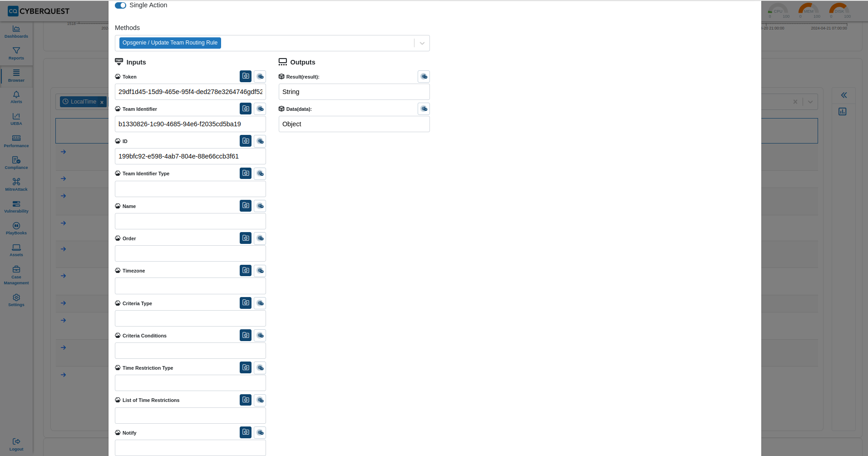868x456 pixels.
Task: Click the Token camera icon button
Action: tap(246, 76)
